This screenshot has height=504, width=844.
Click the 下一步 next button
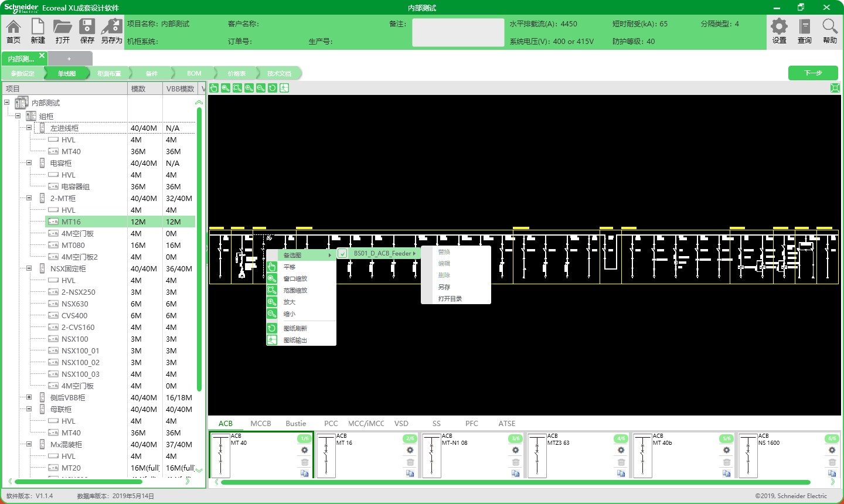tap(813, 73)
